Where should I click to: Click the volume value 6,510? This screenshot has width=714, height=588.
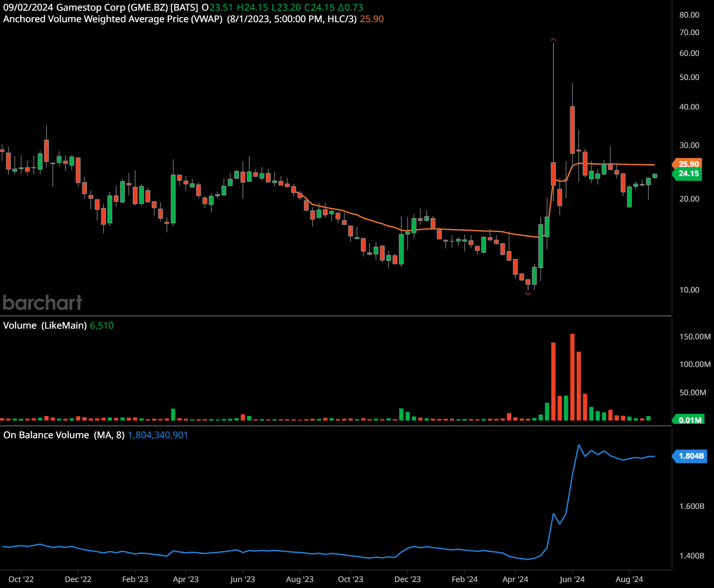(102, 325)
